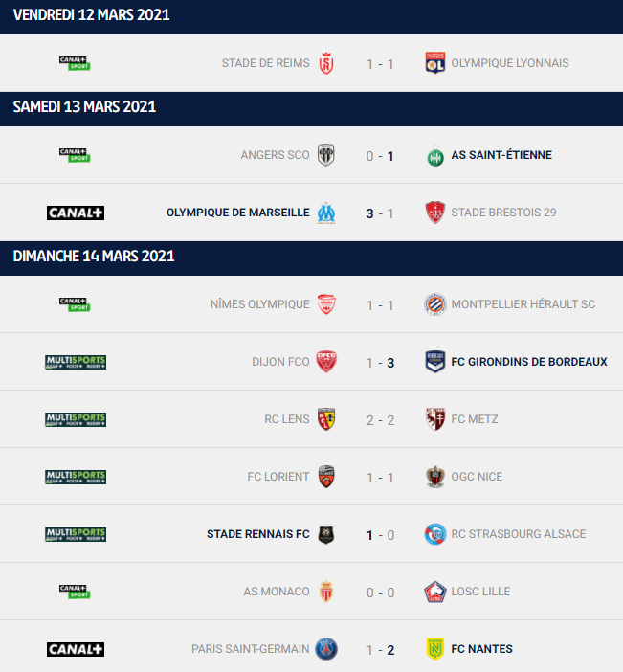This screenshot has height=672, width=623.
Task: Click the LOSC Lille club crest
Action: (x=435, y=592)
